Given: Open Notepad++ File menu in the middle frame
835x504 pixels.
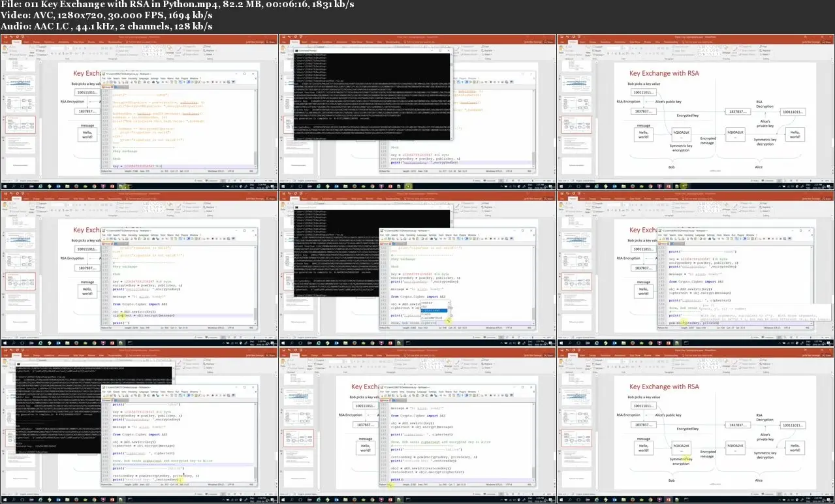Looking at the screenshot, I should pos(382,235).
